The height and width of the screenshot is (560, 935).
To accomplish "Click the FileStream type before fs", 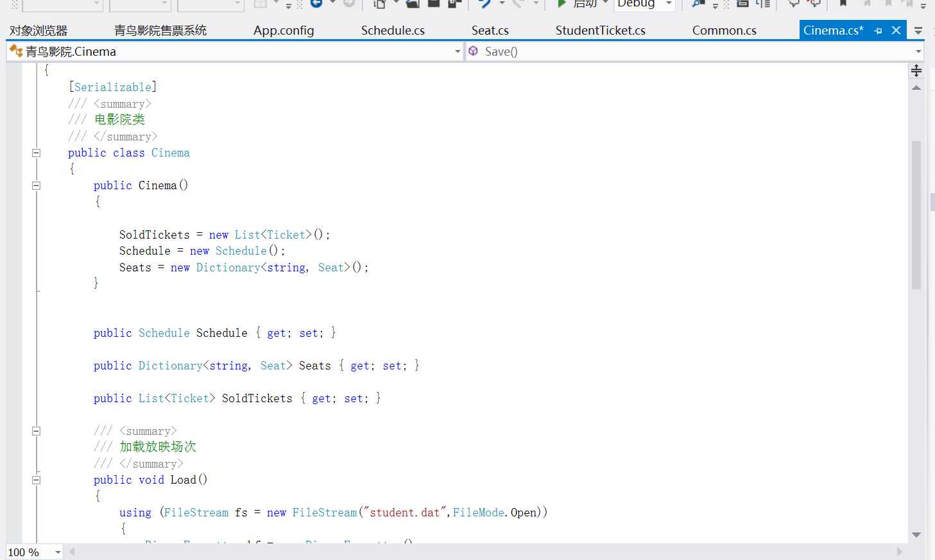I will click(x=196, y=513).
